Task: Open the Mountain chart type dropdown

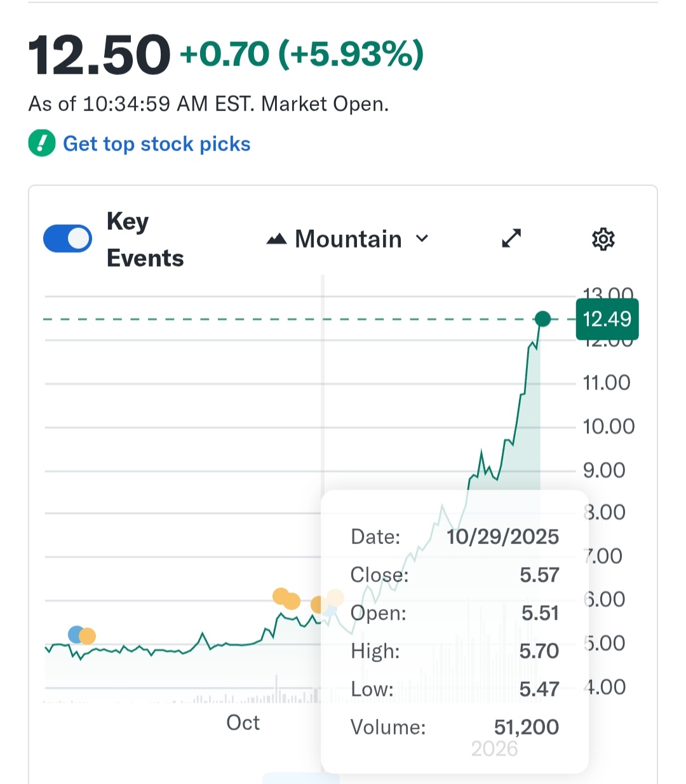Action: click(x=348, y=239)
